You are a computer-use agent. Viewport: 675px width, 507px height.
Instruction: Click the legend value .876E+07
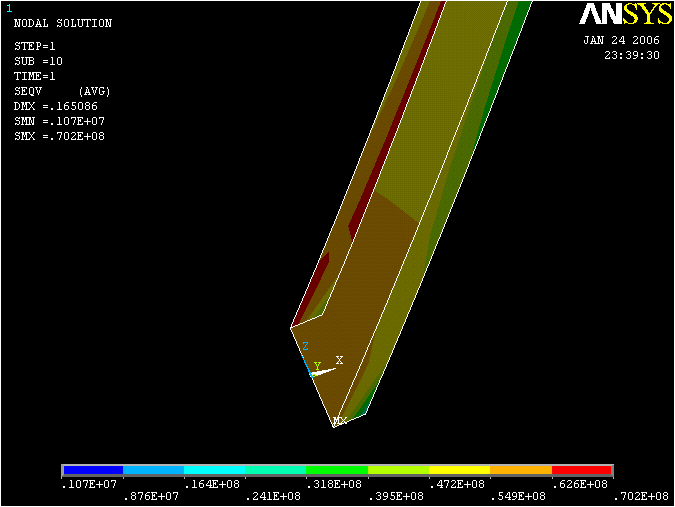tap(151, 496)
